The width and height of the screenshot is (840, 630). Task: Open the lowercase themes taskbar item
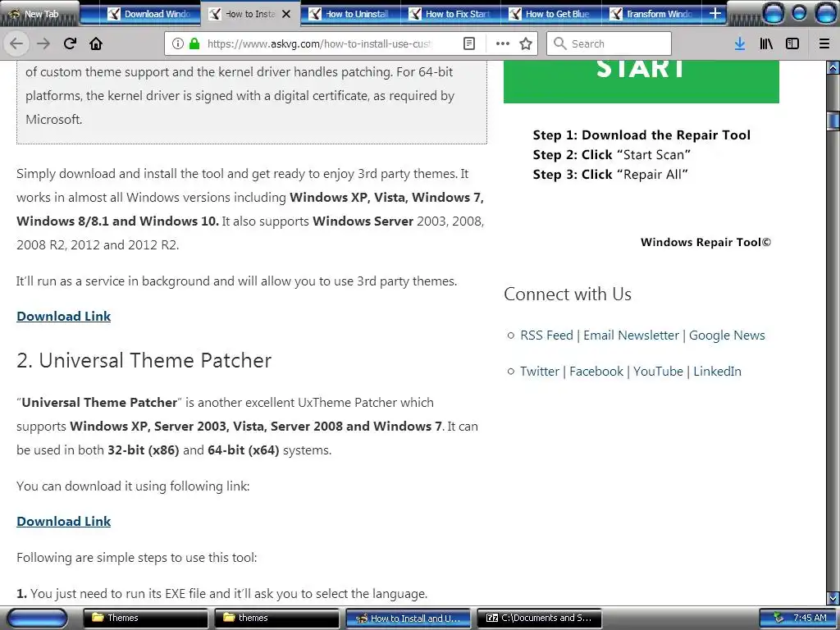coord(277,618)
